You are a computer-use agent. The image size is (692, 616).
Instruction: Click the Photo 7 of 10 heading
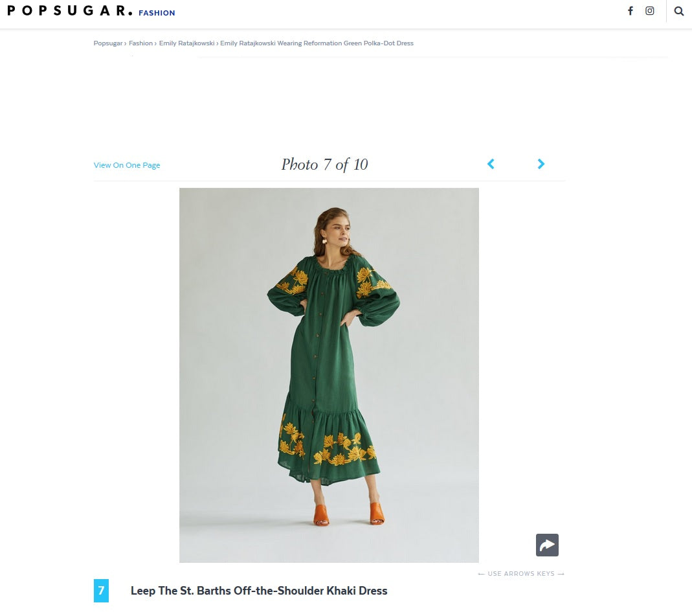point(325,165)
